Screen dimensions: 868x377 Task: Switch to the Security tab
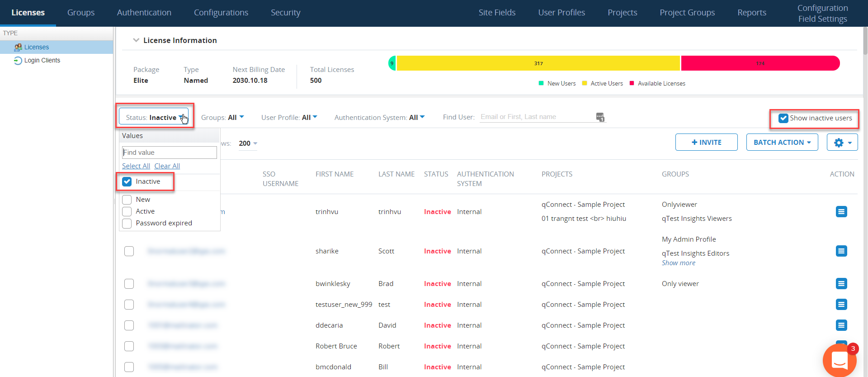pos(285,13)
